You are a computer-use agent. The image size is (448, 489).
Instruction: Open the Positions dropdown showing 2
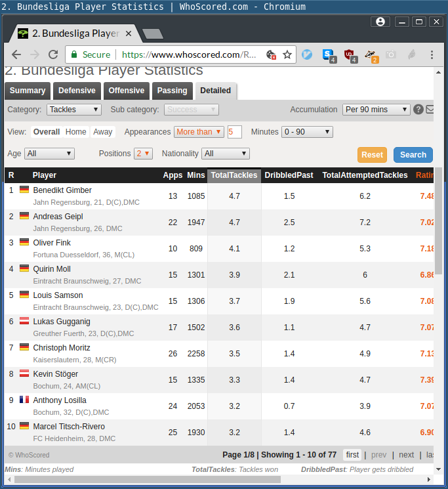(143, 154)
